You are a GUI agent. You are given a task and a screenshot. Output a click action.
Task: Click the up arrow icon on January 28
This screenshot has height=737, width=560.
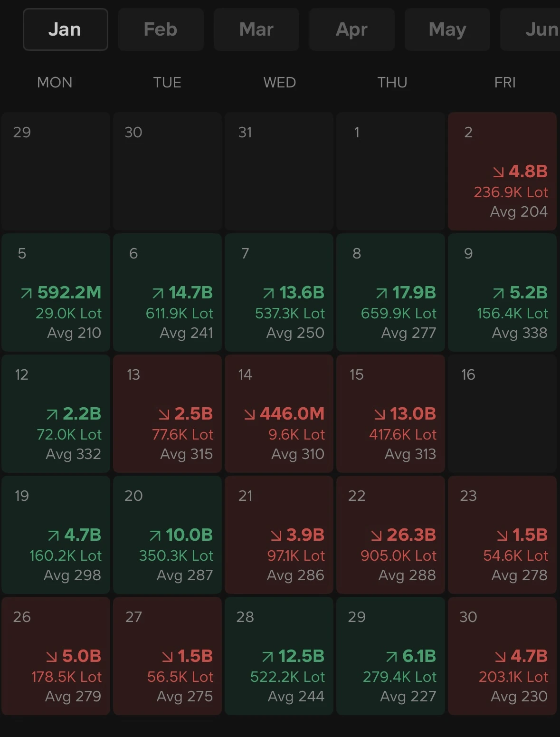pos(267,657)
